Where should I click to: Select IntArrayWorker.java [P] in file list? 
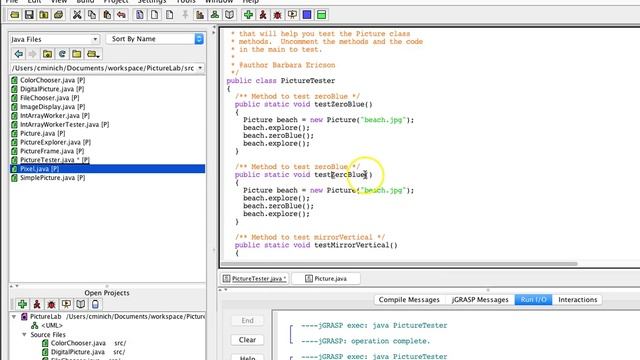coord(107,116)
